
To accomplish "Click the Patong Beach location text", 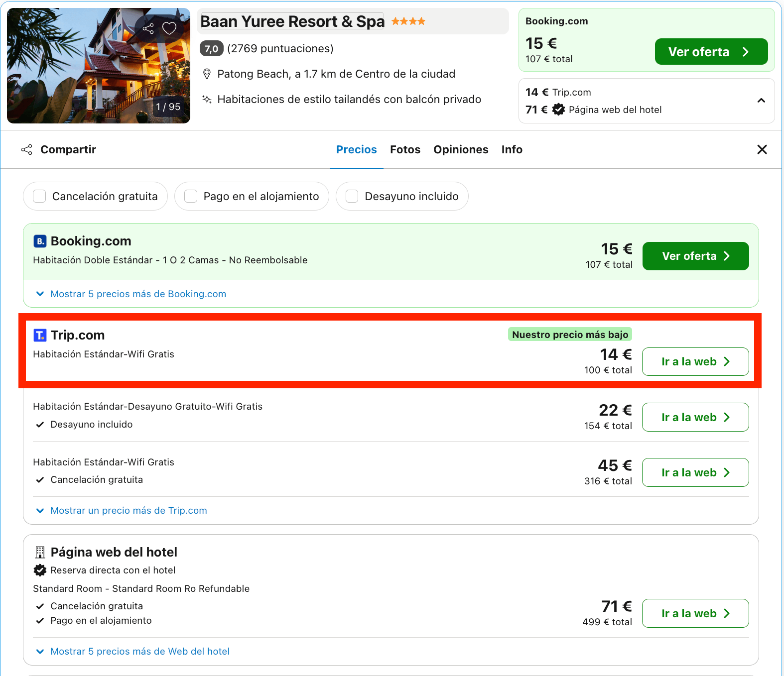I will pyautogui.click(x=336, y=74).
